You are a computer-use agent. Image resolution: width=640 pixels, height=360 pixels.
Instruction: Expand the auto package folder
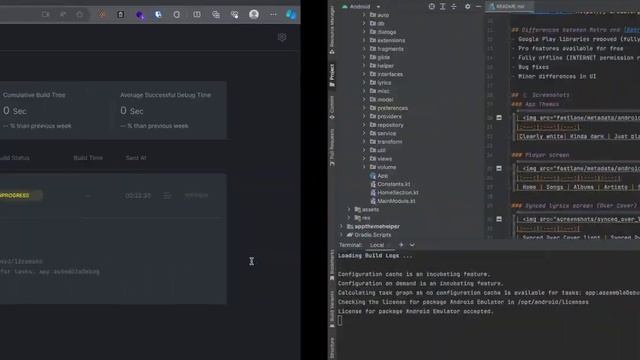coord(364,15)
